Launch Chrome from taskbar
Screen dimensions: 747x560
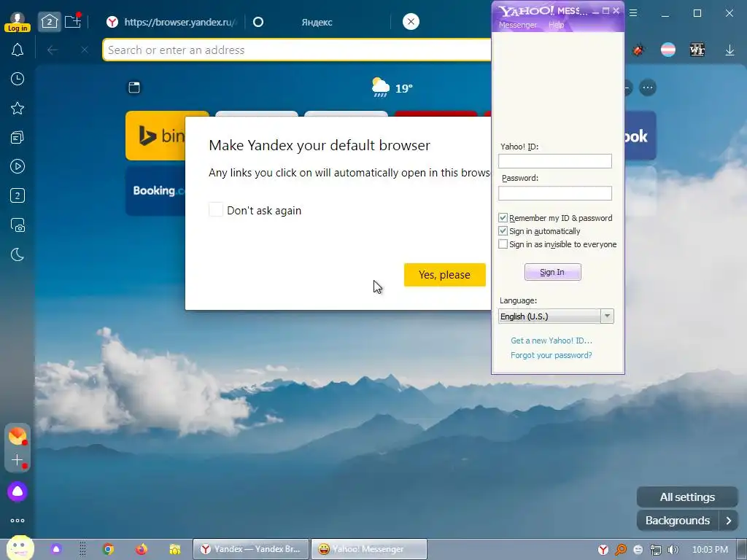coord(108,549)
